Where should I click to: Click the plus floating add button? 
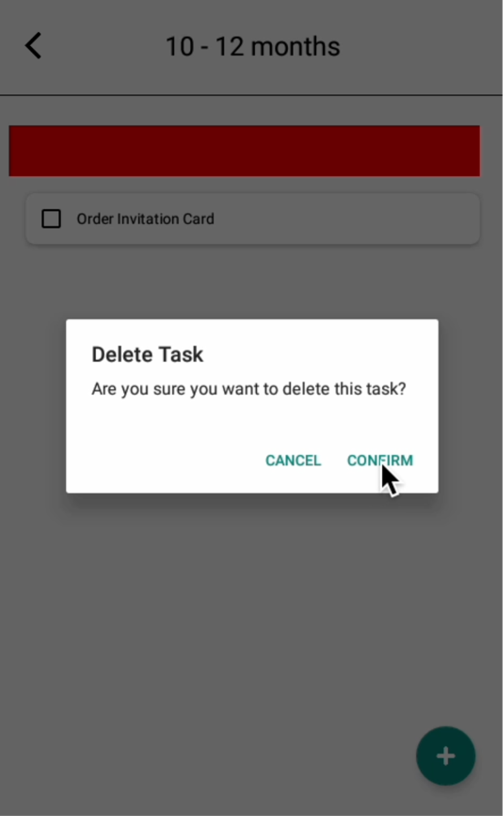446,757
